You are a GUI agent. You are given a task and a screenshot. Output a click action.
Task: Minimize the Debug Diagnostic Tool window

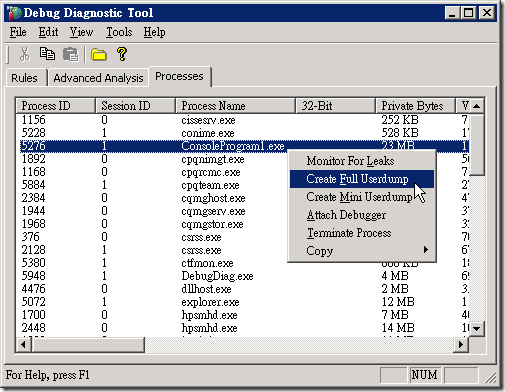click(452, 13)
